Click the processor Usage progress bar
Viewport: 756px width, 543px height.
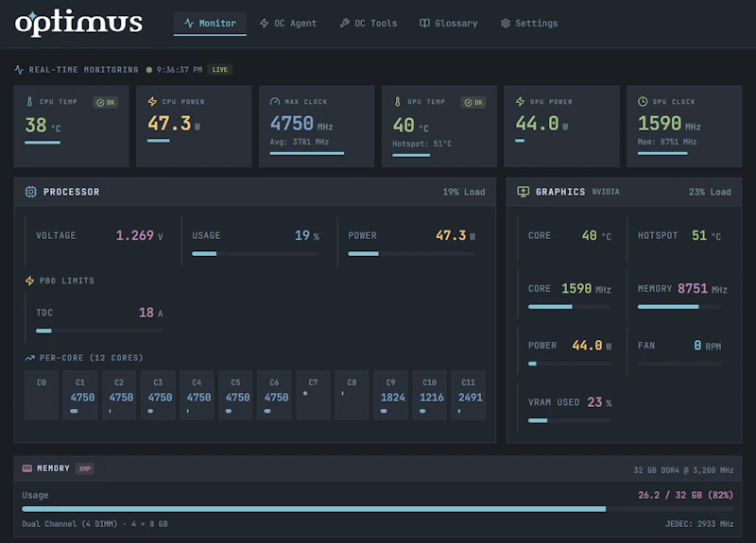click(255, 253)
